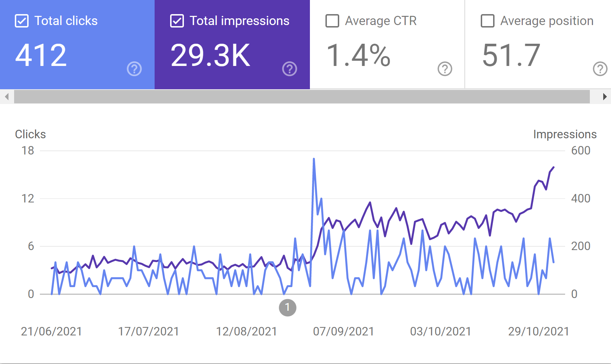The height and width of the screenshot is (364, 611).
Task: Click the 200 impressions axis value
Action: [581, 246]
